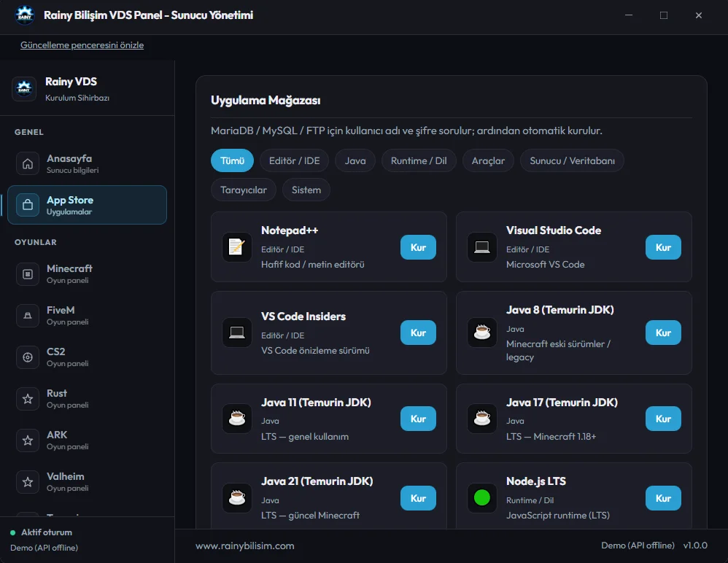Click the Rainy logo in title bar
The image size is (728, 563).
(x=25, y=15)
